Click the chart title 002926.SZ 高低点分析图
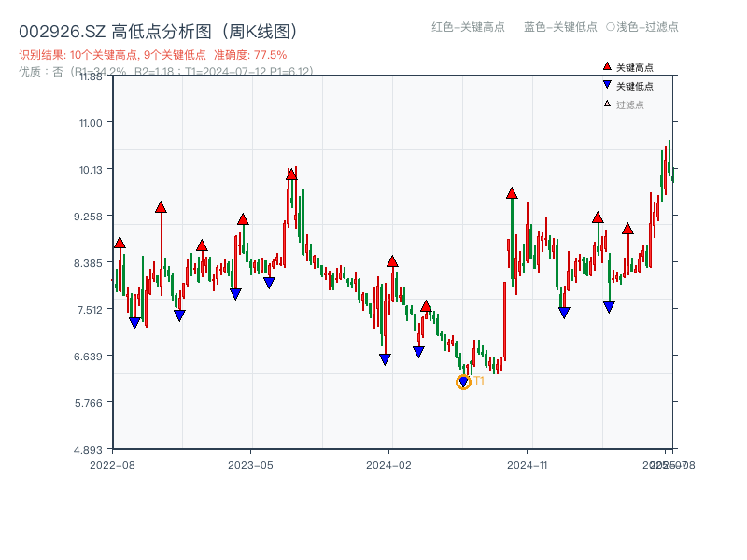 click(x=158, y=32)
